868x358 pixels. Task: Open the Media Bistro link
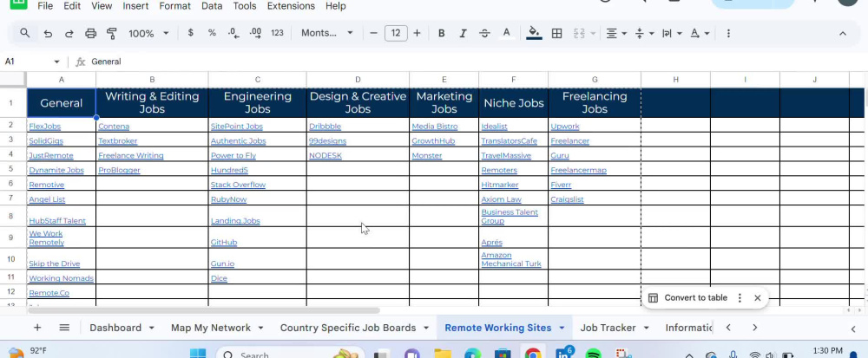tap(435, 127)
